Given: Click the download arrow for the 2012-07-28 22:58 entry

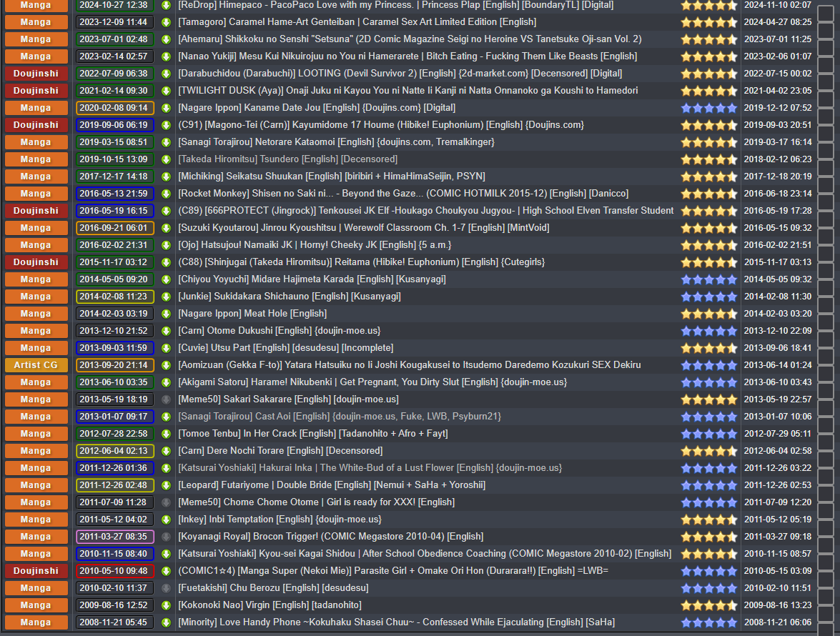Looking at the screenshot, I should pos(166,434).
